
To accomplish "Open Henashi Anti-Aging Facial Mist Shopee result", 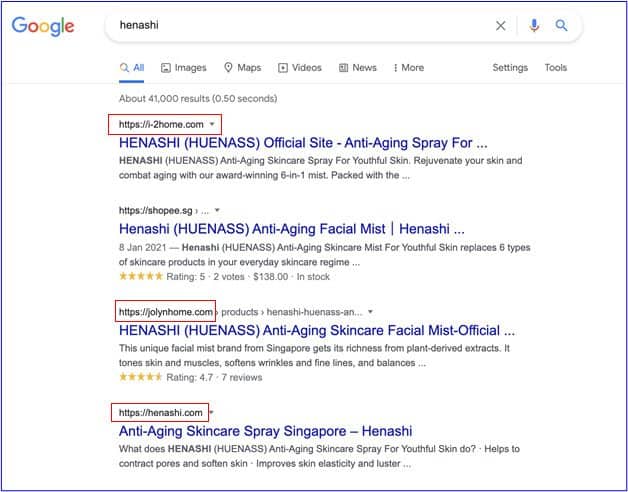I will (x=292, y=229).
